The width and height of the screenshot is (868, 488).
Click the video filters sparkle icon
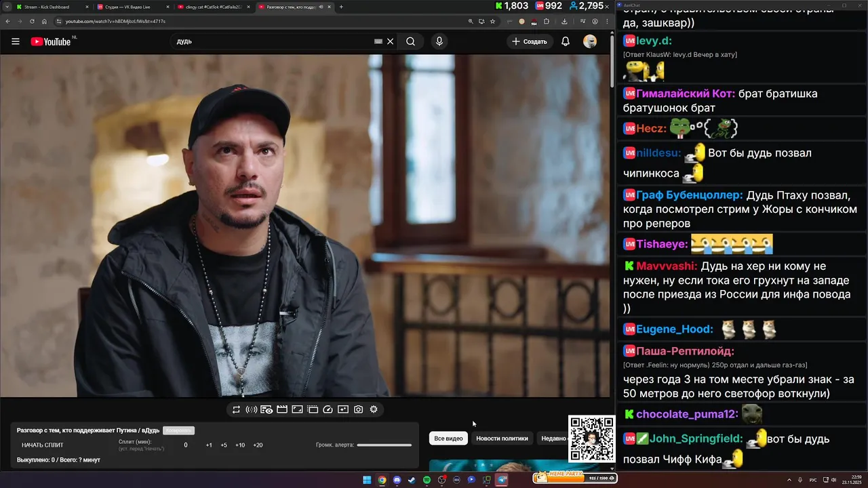point(343,409)
